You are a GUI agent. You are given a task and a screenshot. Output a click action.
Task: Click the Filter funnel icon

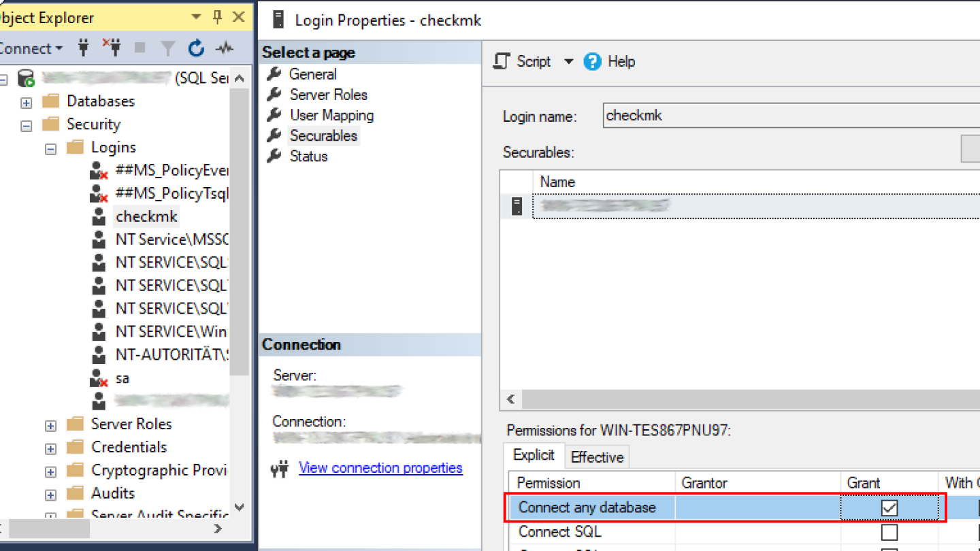click(x=167, y=48)
